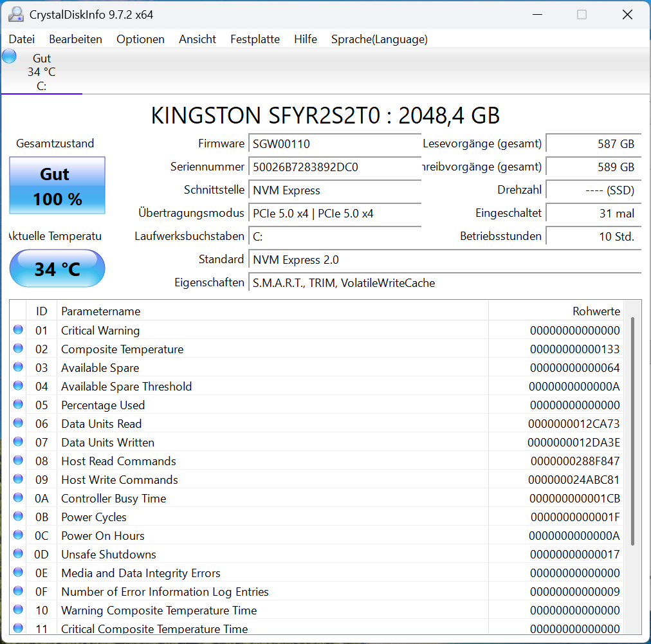Click the Schreibvorgänge value 589 GB
This screenshot has width=651, height=644.
tap(593, 167)
